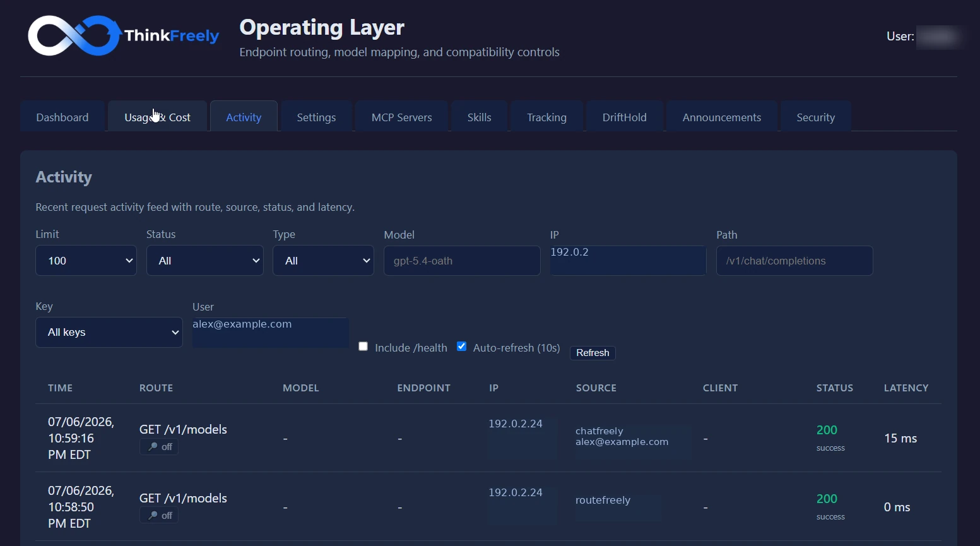Switch to the Skills tab
This screenshot has height=546, width=980.
pos(480,117)
